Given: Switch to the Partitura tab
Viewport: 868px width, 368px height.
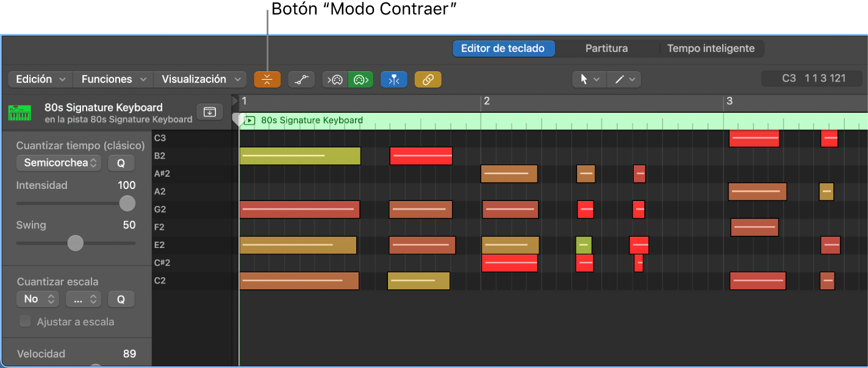Looking at the screenshot, I should coord(606,48).
